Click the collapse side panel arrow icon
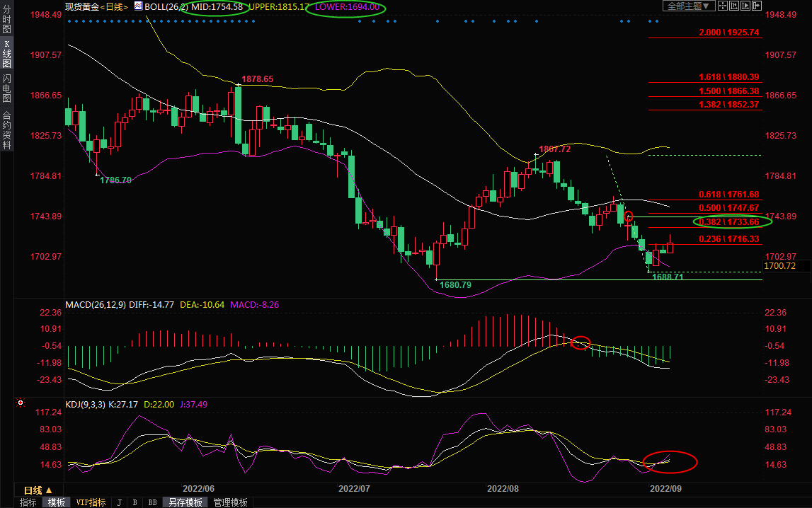The image size is (812, 508). 756,6
